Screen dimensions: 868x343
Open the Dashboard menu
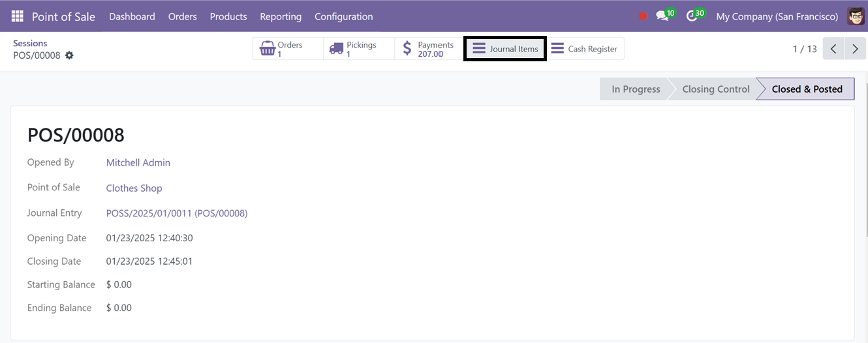click(x=132, y=16)
